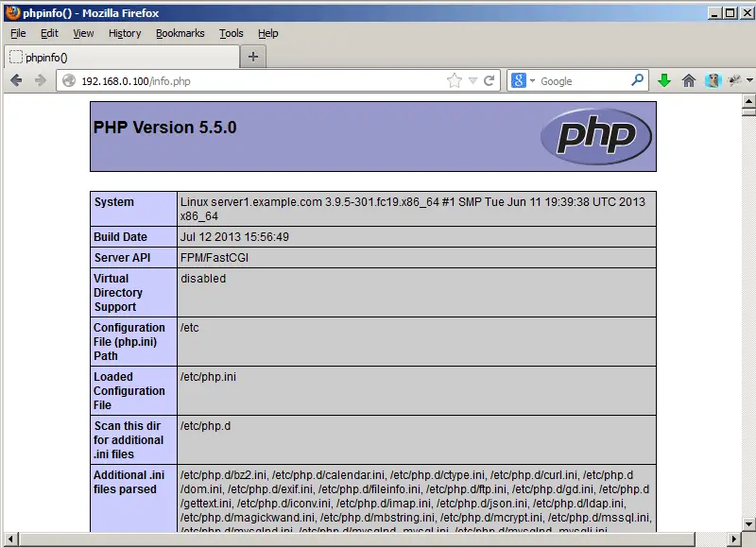Click the 'Additional .ini files parsed' label
The image size is (756, 548).
click(129, 482)
